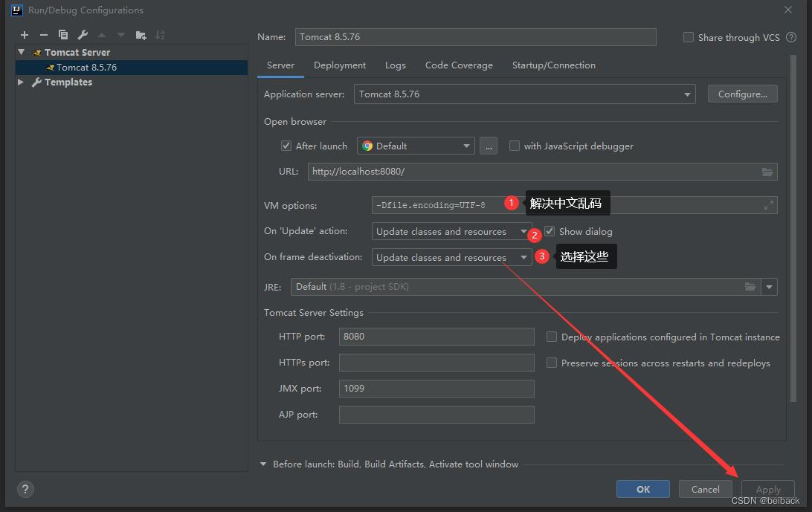Toggle Show dialog checkbox
Screen dimensions: 812x512
(550, 231)
